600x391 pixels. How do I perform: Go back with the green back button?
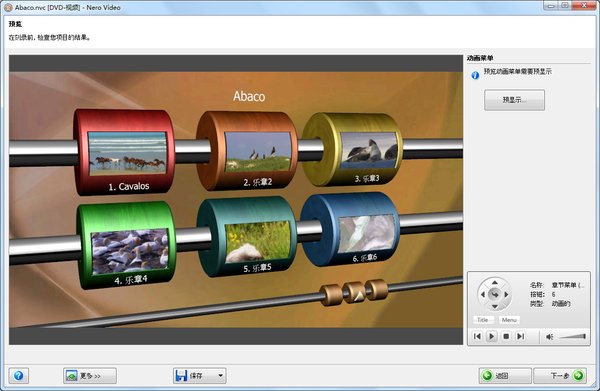tap(505, 376)
